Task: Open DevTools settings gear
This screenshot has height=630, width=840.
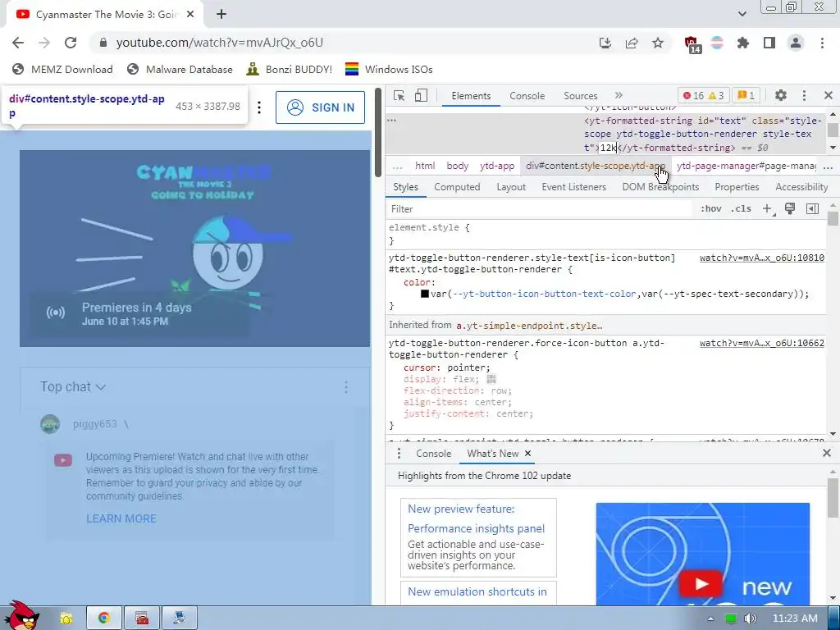Action: point(781,95)
